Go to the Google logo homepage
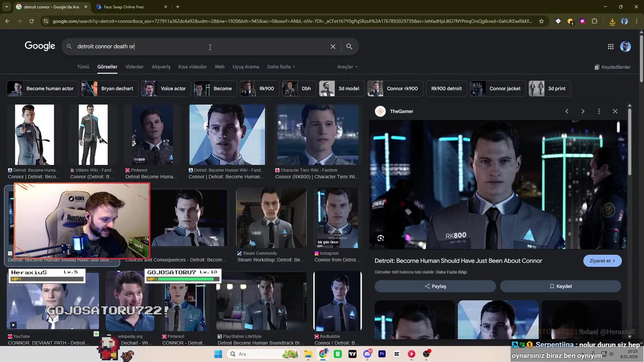 coord(40,46)
